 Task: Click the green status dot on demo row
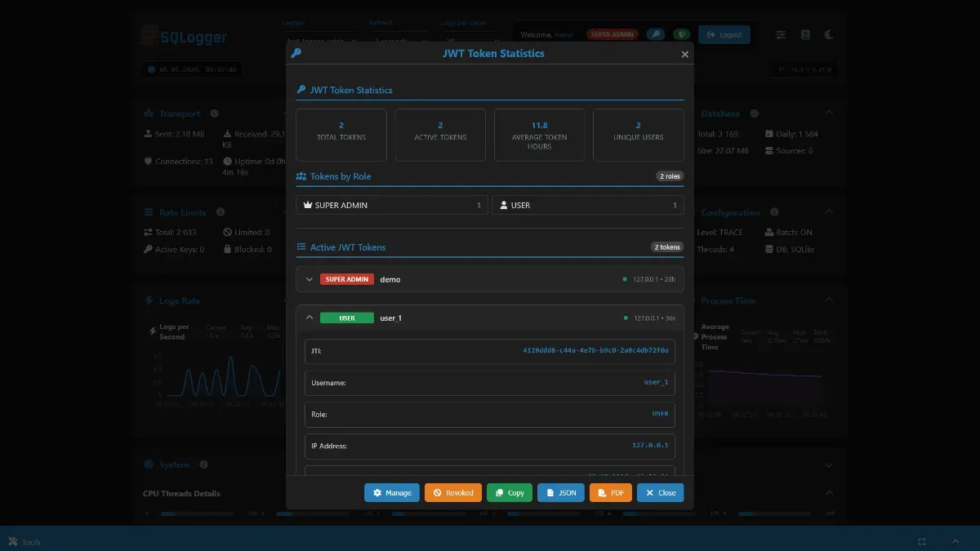(625, 279)
